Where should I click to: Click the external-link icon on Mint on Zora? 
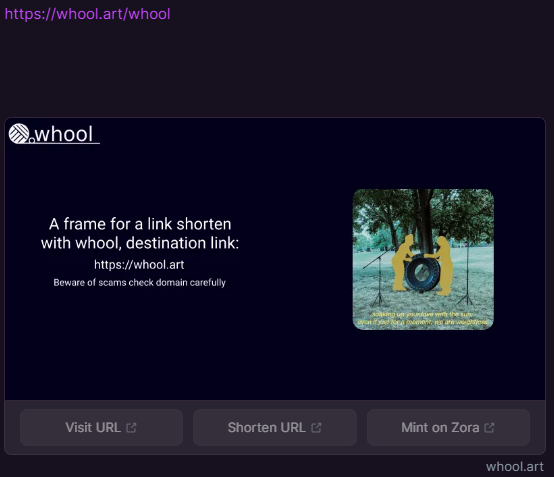pyautogui.click(x=489, y=428)
